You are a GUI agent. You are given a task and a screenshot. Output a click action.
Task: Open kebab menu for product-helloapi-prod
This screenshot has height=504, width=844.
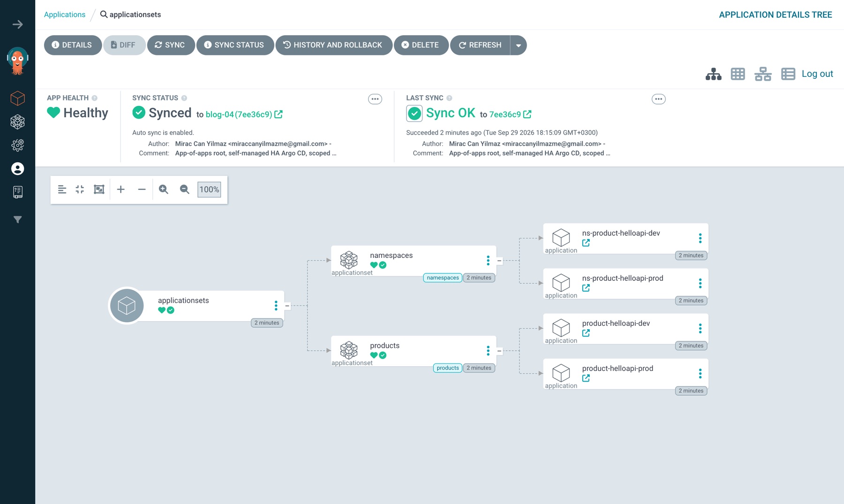(700, 374)
